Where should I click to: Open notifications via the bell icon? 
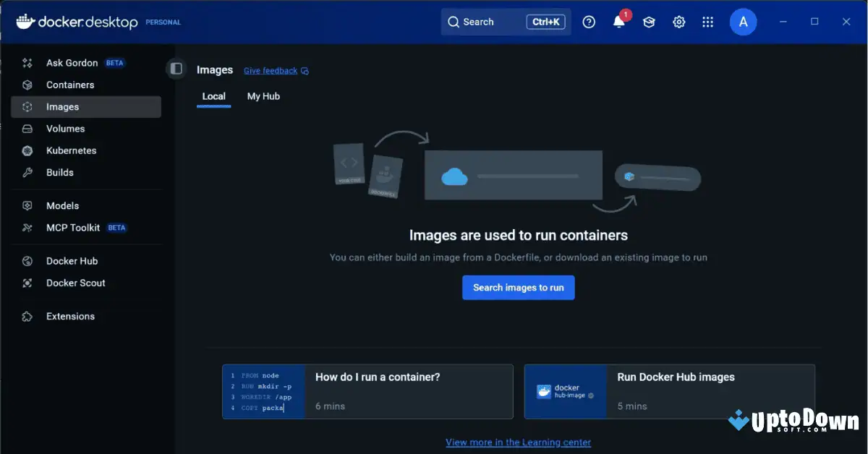coord(618,22)
